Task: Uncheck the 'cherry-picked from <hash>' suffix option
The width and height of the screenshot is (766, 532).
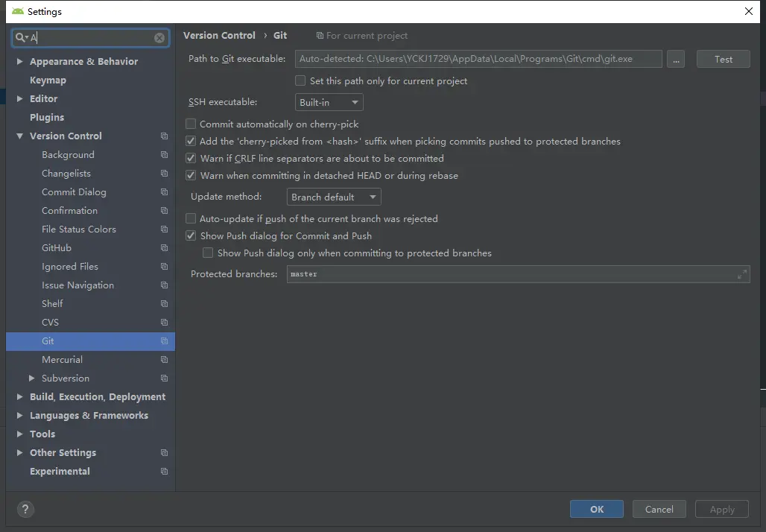Action: coord(191,141)
